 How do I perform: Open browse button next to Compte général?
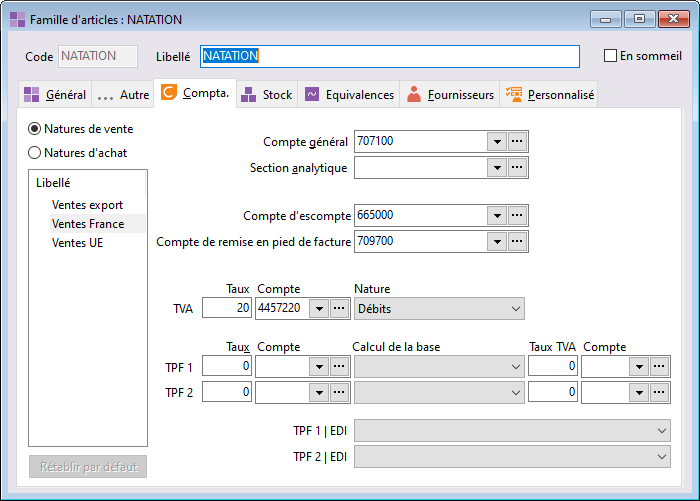(x=517, y=142)
